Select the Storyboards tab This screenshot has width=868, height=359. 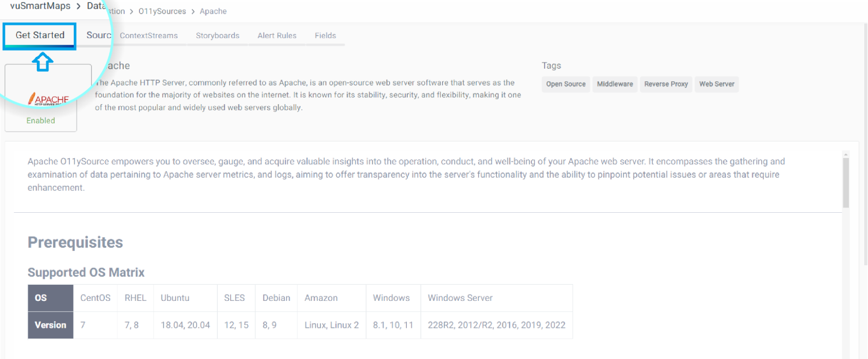pyautogui.click(x=217, y=36)
